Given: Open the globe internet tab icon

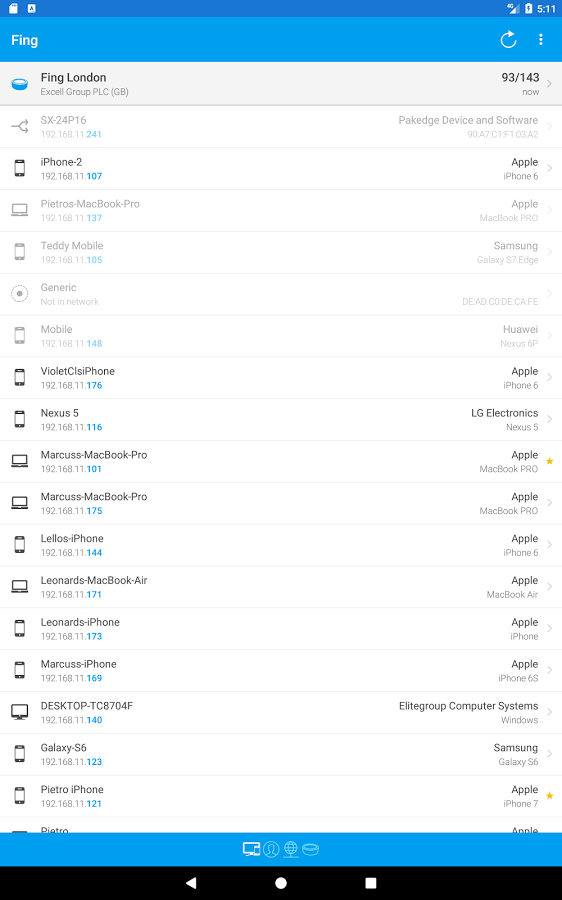Looking at the screenshot, I should (291, 849).
